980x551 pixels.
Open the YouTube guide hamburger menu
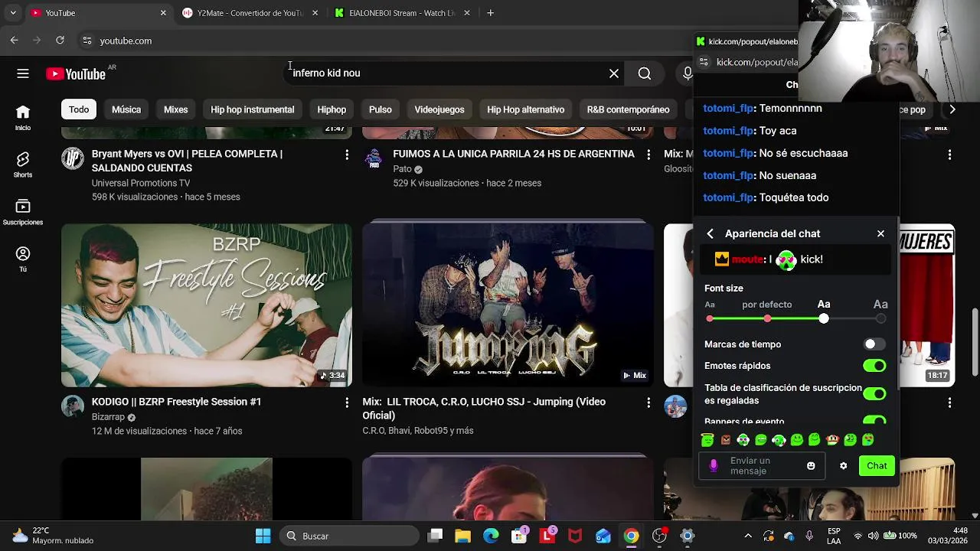[x=23, y=73]
